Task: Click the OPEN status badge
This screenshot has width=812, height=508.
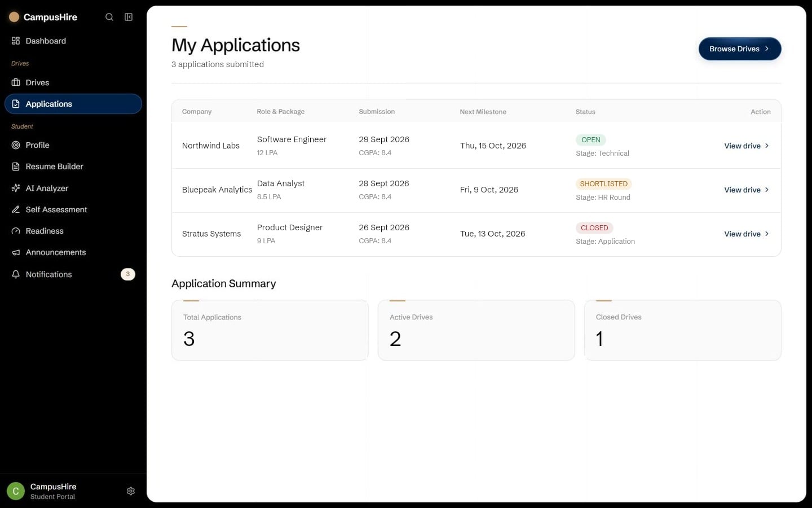Action: point(591,139)
